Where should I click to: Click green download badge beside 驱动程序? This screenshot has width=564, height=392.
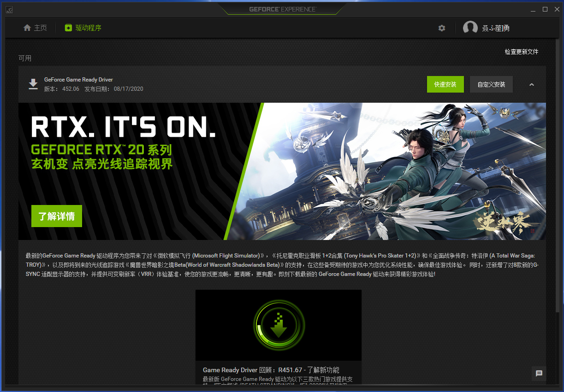click(x=68, y=28)
